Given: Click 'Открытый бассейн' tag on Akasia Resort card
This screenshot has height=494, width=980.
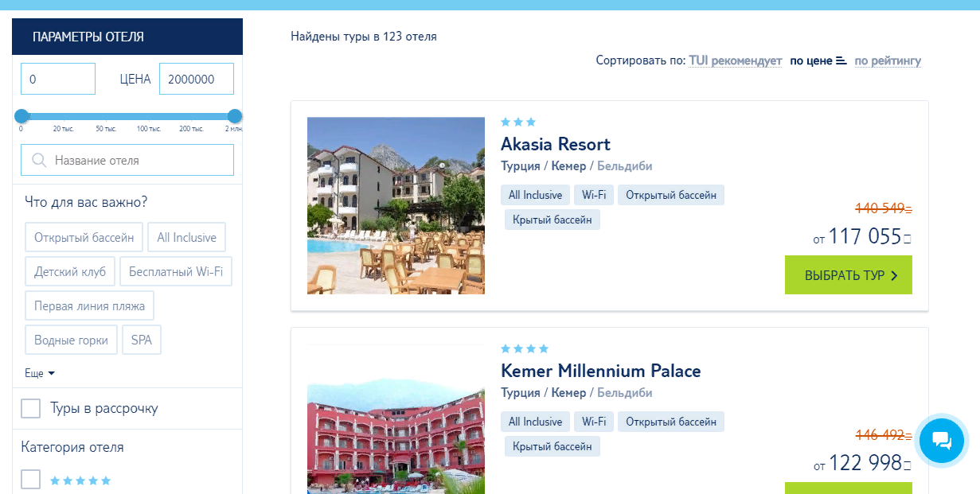Looking at the screenshot, I should [x=671, y=195].
